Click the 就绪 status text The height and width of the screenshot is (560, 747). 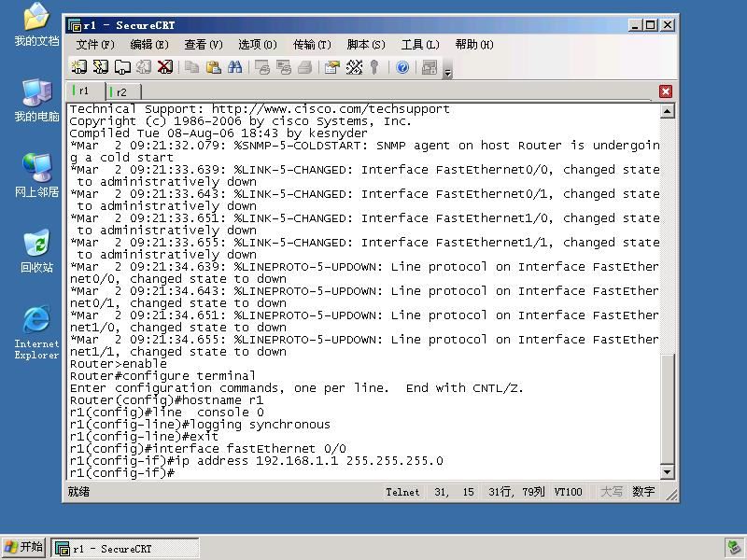(78, 492)
